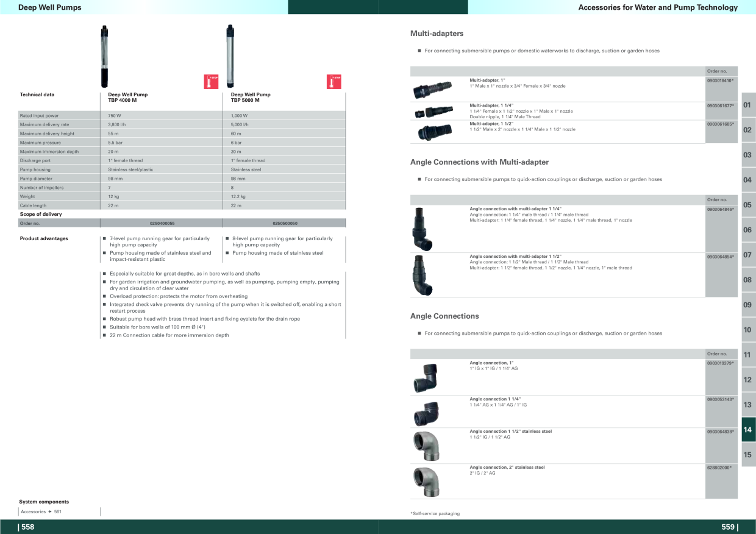Screen dimensions: 756x534
Task: Open chapter tab 02
Action: [x=747, y=130]
